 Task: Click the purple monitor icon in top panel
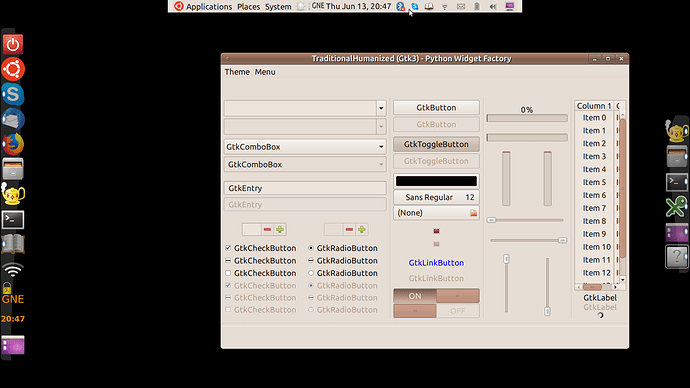coord(510,6)
